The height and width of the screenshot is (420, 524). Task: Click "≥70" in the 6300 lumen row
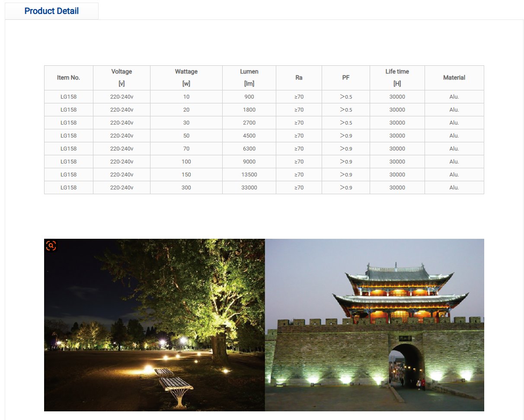[299, 149]
